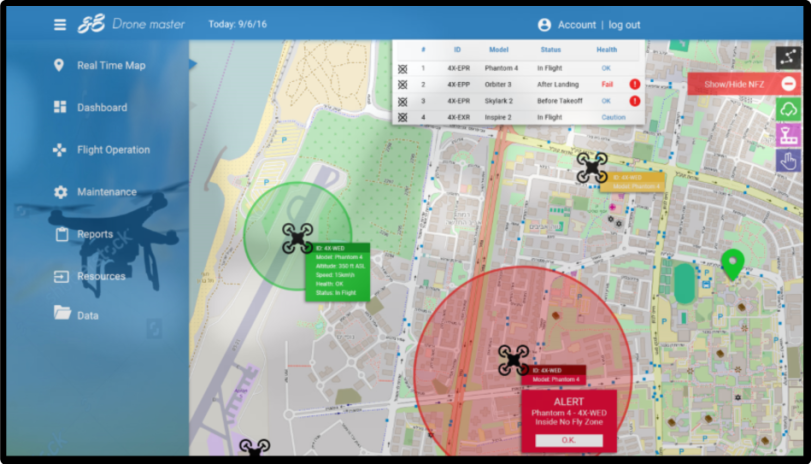The image size is (811, 464).
Task: Click the Data folder icon
Action: [62, 312]
